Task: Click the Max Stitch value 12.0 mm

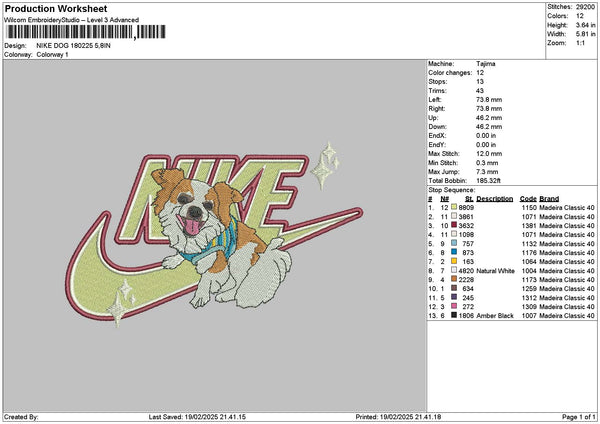Action: [x=489, y=153]
